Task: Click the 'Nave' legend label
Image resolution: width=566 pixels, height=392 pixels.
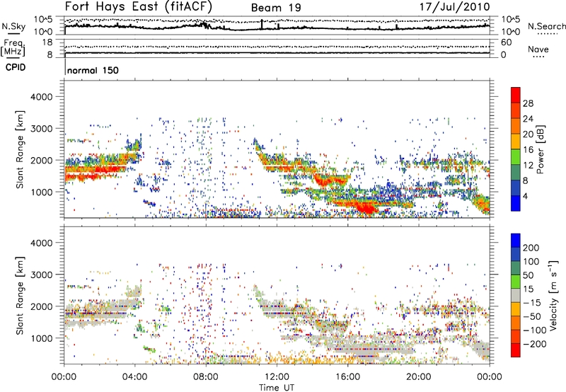Action: (x=538, y=49)
